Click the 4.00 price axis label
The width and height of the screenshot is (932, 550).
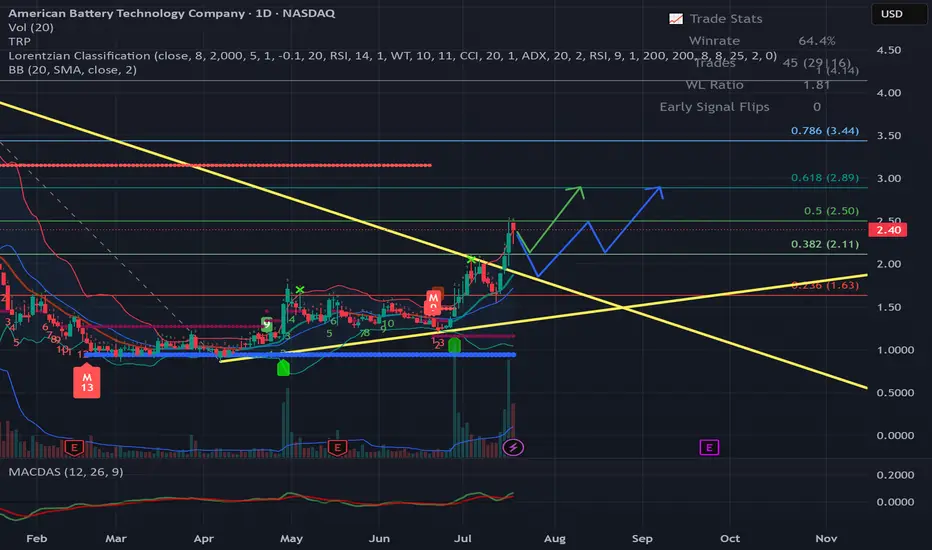[x=889, y=93]
